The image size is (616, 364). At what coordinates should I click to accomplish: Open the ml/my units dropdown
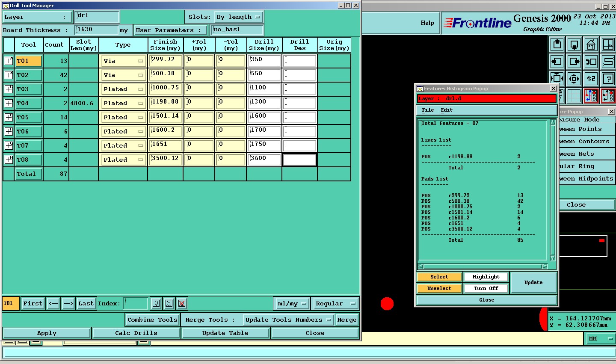point(292,303)
